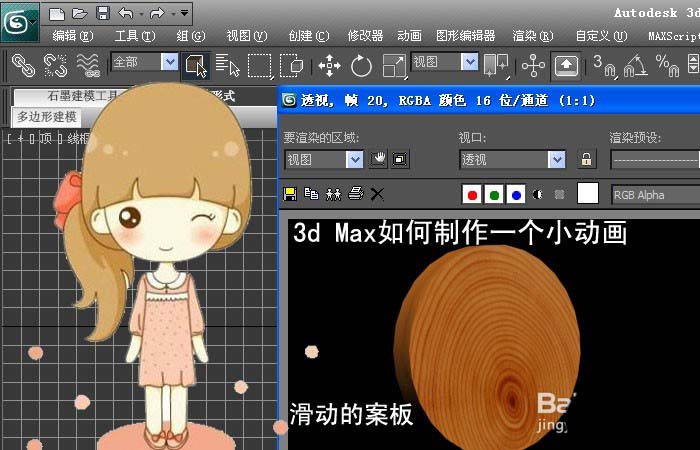Save the rendered image with yellow disk icon

pos(290,194)
